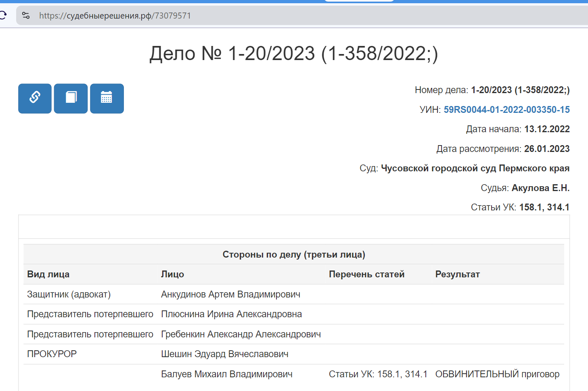Click the calendar icon button

(x=107, y=98)
